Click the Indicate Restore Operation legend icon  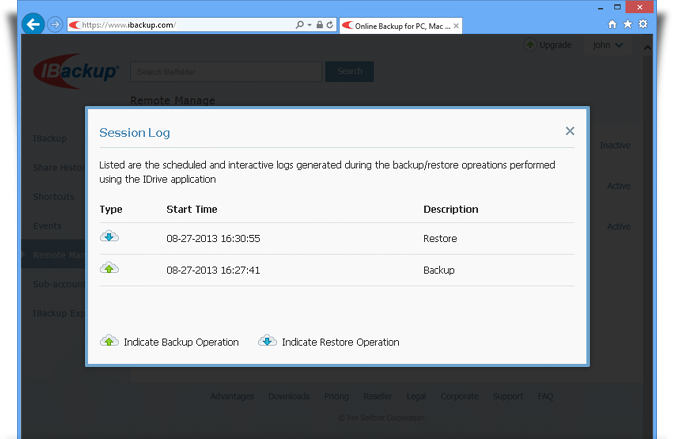(x=267, y=341)
